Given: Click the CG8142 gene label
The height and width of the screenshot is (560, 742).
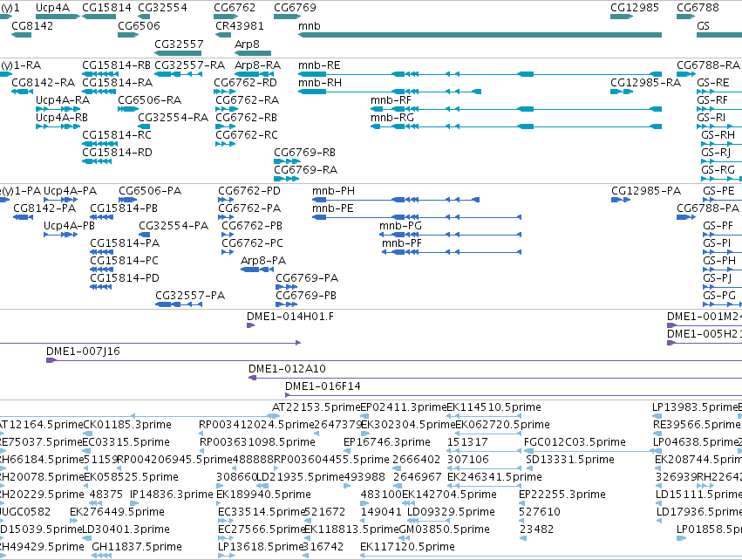Looking at the screenshot, I should tap(32, 25).
